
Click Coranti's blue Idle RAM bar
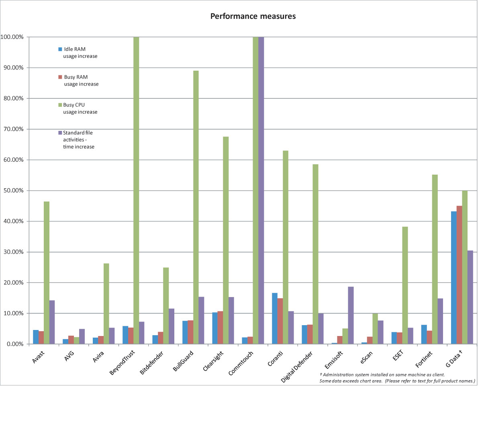point(274,318)
